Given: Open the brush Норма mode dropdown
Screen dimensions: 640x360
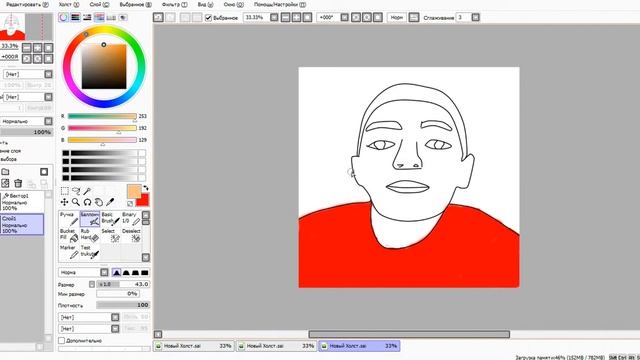Looking at the screenshot, I should [104, 272].
